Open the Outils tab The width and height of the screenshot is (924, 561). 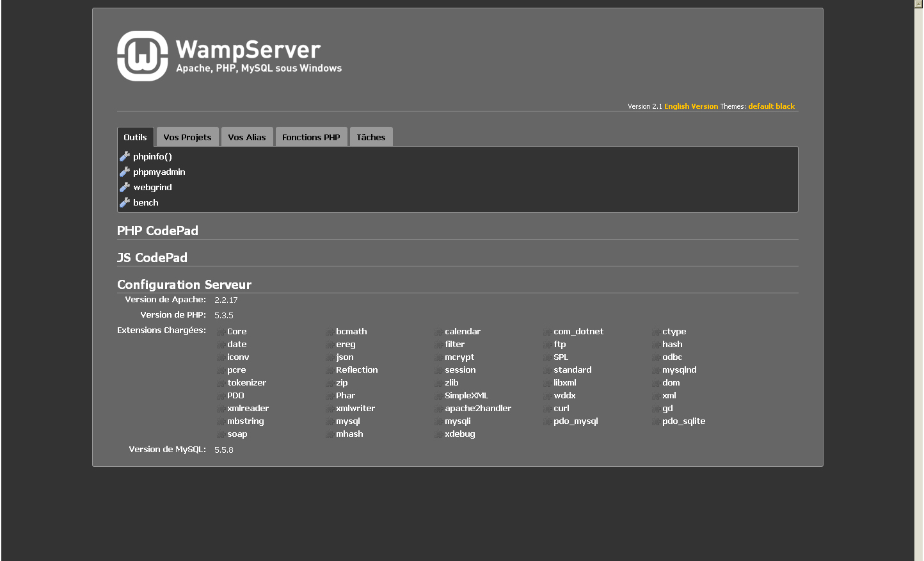pyautogui.click(x=135, y=137)
